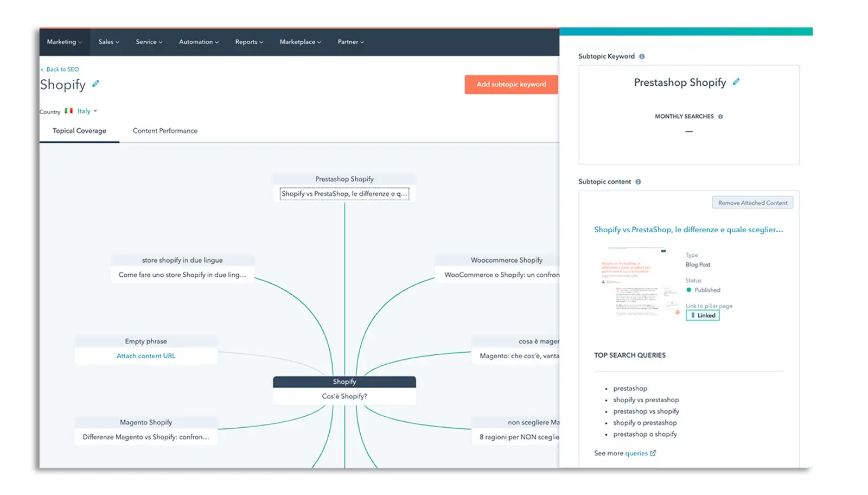
Task: Click the non scegliere Magento subtopic node
Action: (x=516, y=422)
